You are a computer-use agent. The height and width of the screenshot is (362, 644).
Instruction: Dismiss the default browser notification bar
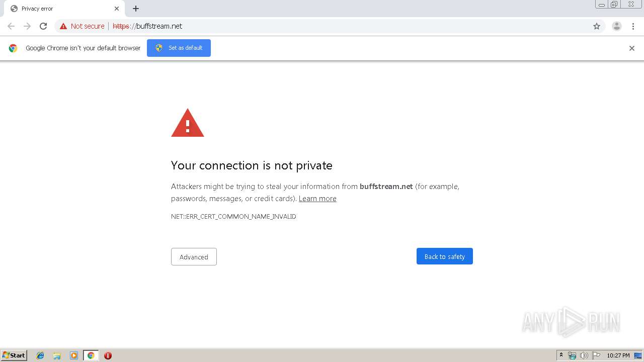tap(632, 48)
